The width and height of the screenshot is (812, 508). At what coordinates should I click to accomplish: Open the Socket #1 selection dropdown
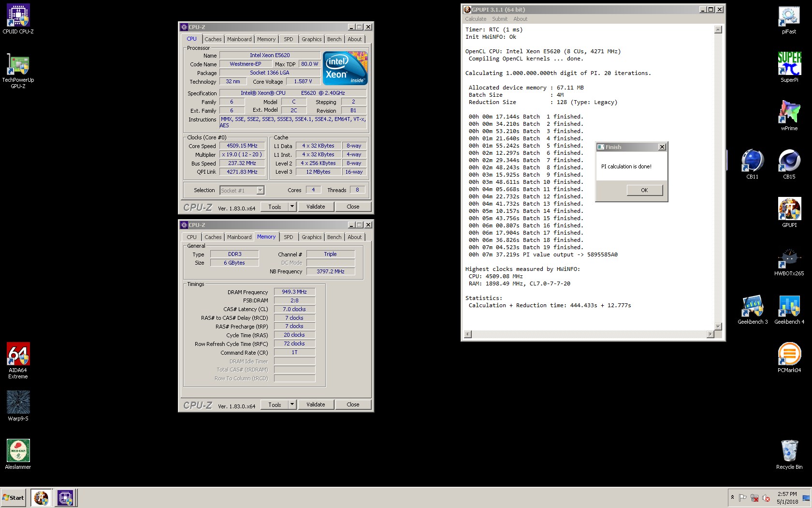pos(242,191)
